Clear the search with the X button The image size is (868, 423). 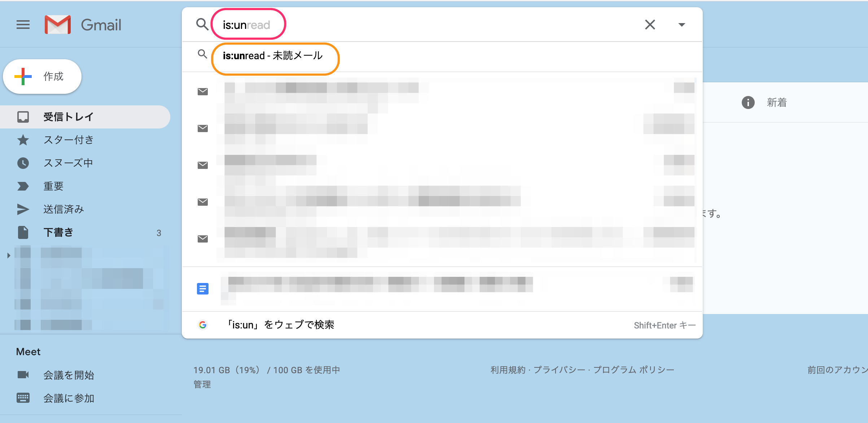[650, 25]
